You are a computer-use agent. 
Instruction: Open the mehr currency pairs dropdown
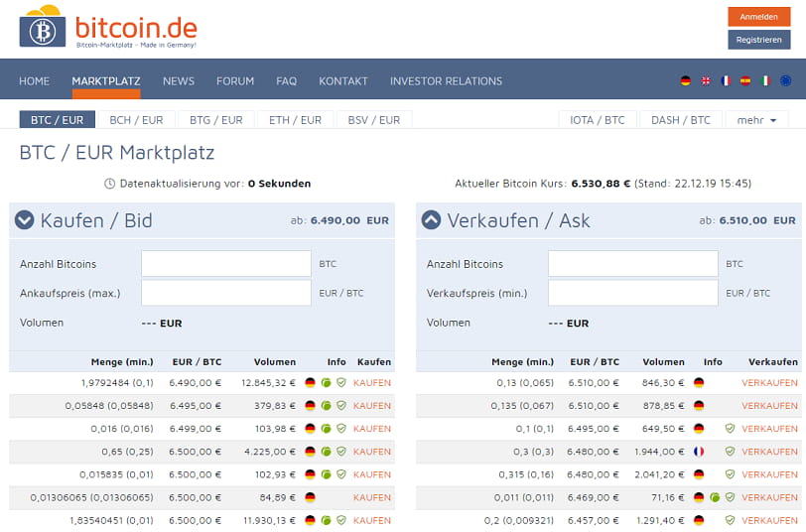pyautogui.click(x=756, y=120)
